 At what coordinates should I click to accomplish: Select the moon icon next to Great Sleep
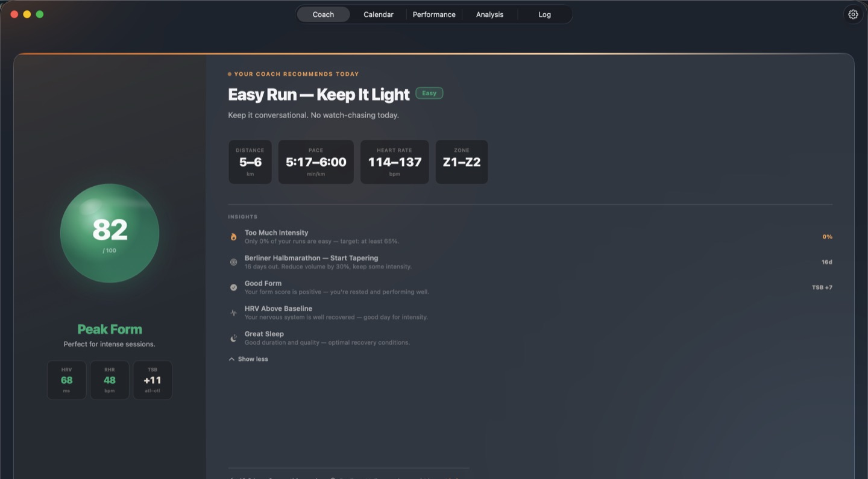pos(233,338)
